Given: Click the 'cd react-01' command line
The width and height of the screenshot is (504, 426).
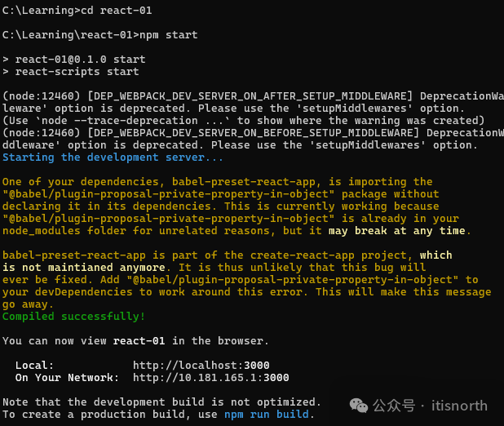Looking at the screenshot, I should coord(77,10).
